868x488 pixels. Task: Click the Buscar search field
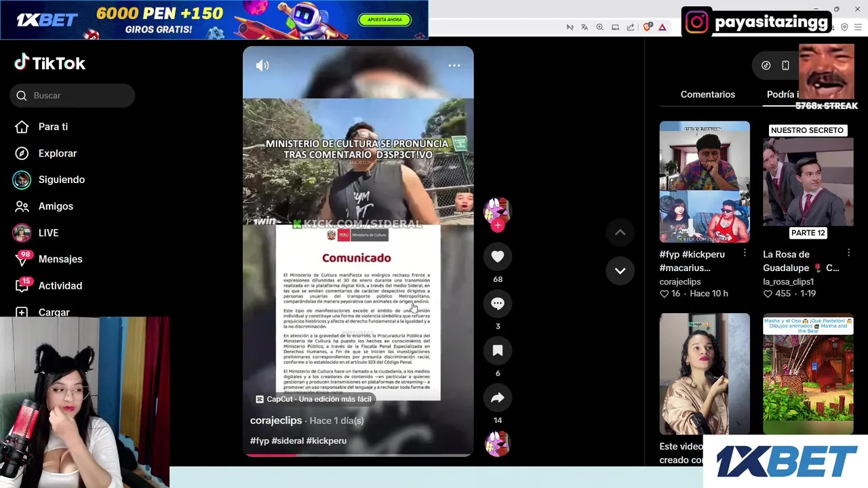(73, 96)
